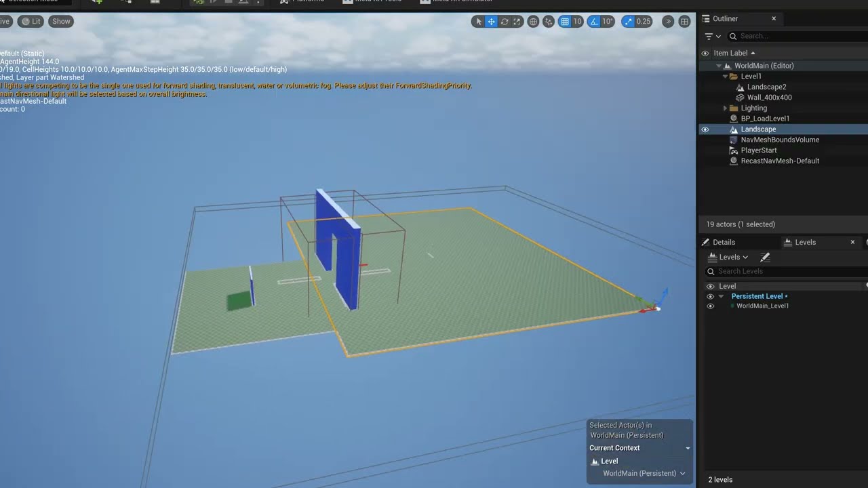Toggle world/local coordinate system globe icon
Screen dimensions: 868x488
pos(533,22)
